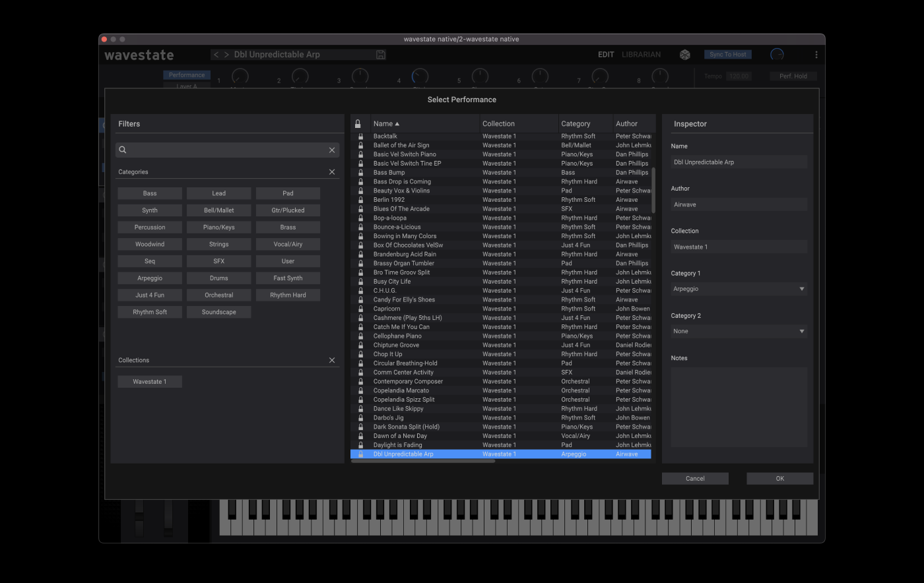Toggle the Just 4 Fun category filter

[x=150, y=295]
